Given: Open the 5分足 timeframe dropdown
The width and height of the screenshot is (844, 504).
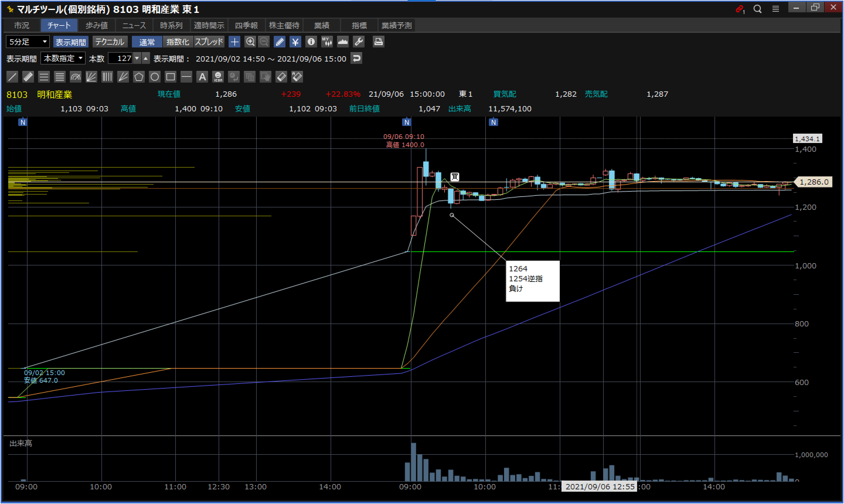Looking at the screenshot, I should [28, 42].
